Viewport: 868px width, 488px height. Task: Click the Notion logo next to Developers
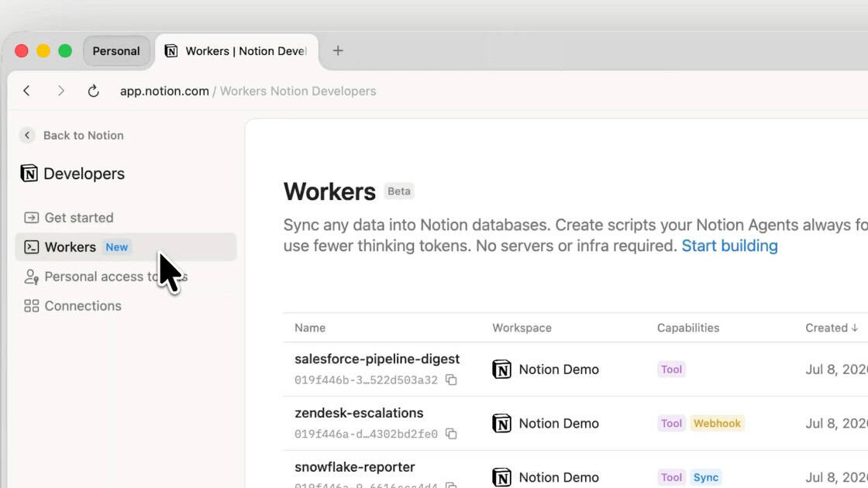29,174
